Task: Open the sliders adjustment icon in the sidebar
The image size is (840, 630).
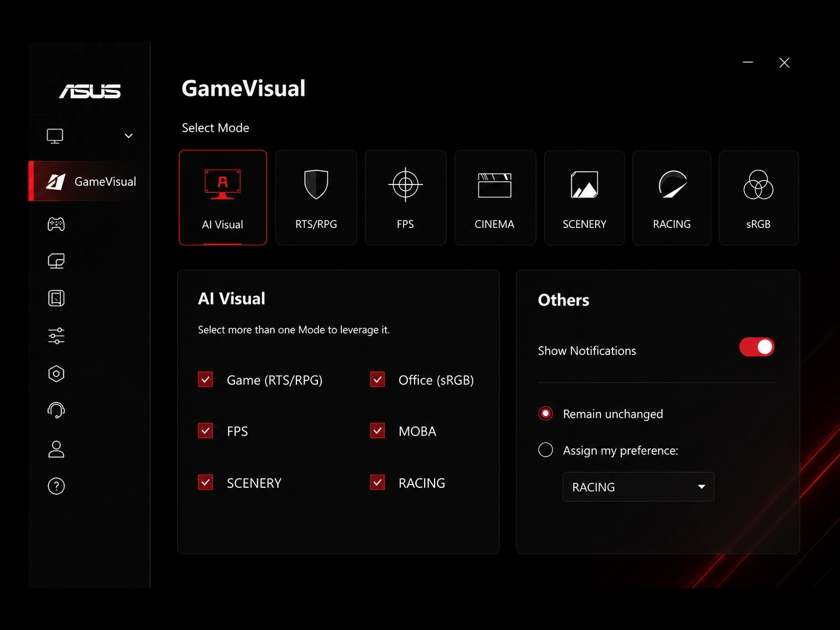Action: 56,335
